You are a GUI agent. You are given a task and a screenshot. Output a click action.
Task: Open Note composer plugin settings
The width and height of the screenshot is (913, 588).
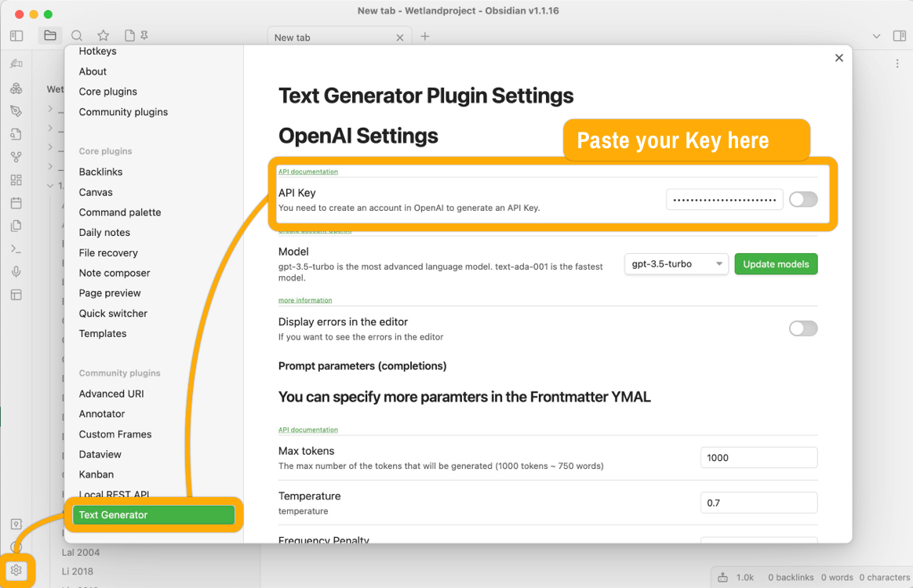(x=115, y=273)
